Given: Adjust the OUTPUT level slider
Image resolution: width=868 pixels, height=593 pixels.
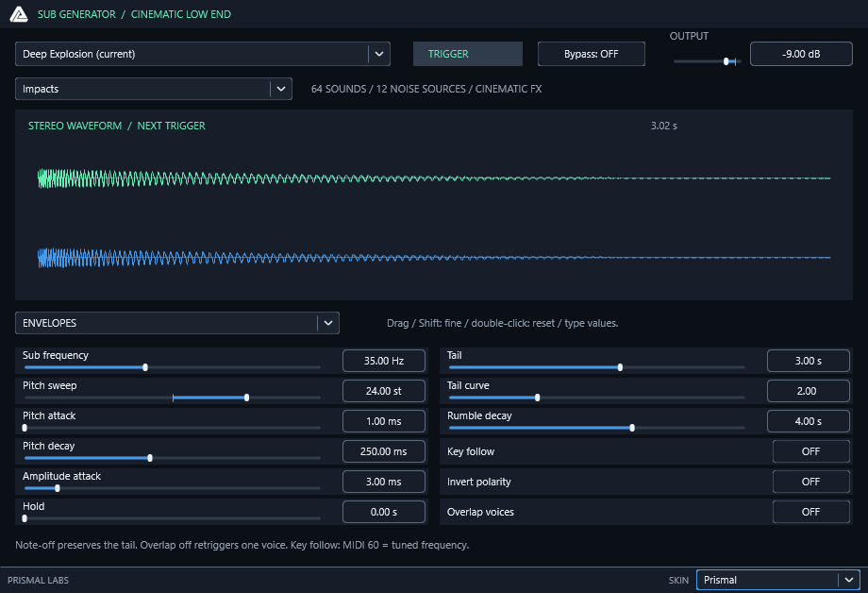Looking at the screenshot, I should (x=706, y=61).
